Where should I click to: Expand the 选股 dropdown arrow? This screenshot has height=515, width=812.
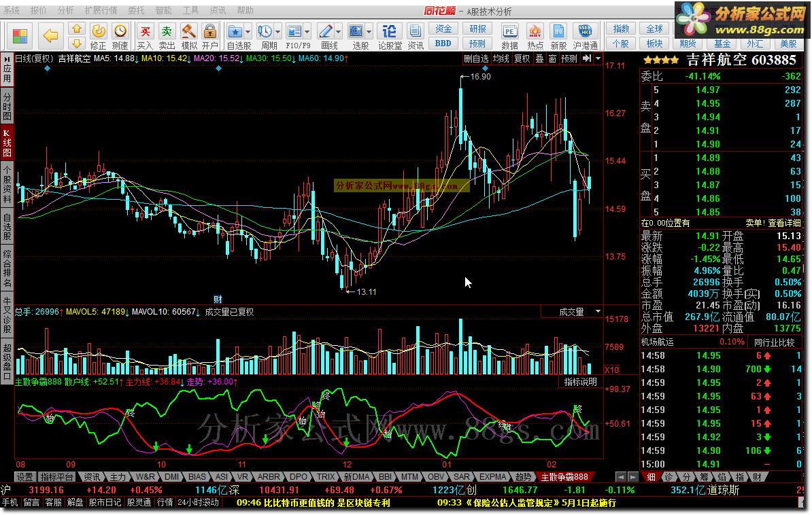[369, 31]
